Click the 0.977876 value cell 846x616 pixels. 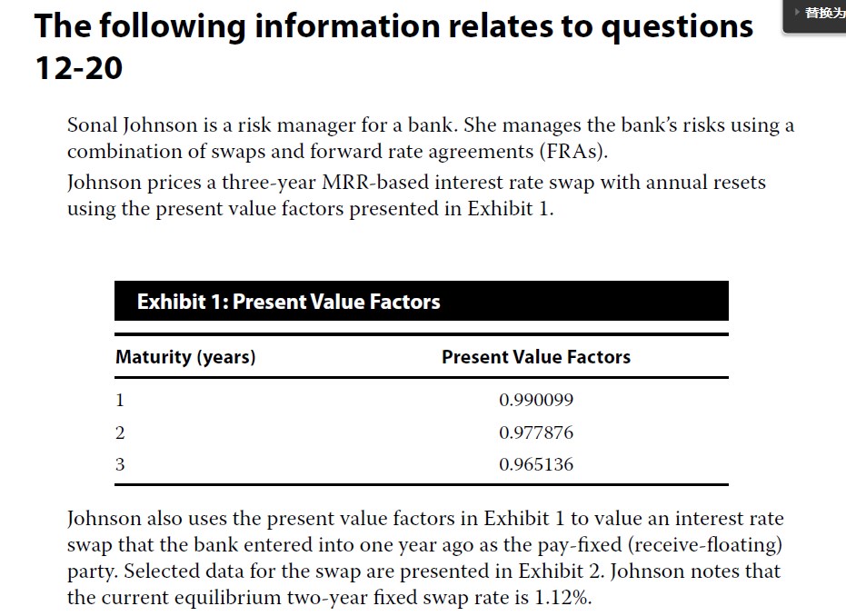click(536, 433)
